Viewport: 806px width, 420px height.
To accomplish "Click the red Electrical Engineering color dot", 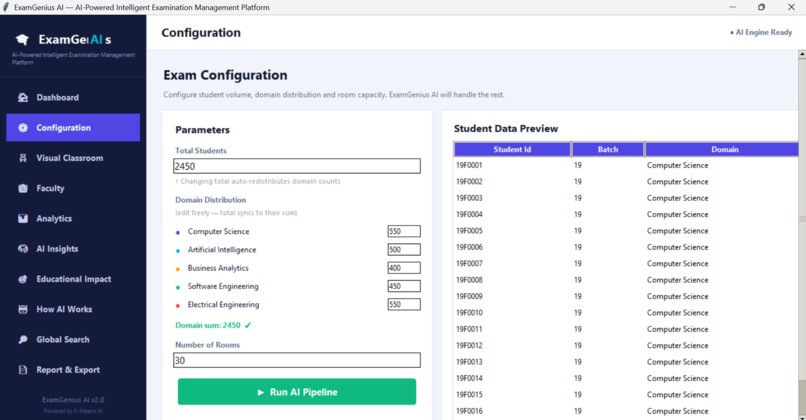I will pyautogui.click(x=178, y=305).
